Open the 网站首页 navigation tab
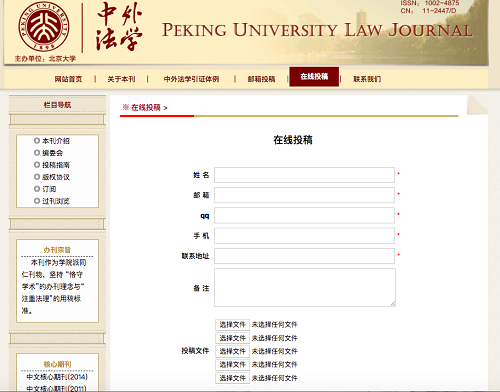This screenshot has height=392, width=500. click(68, 79)
